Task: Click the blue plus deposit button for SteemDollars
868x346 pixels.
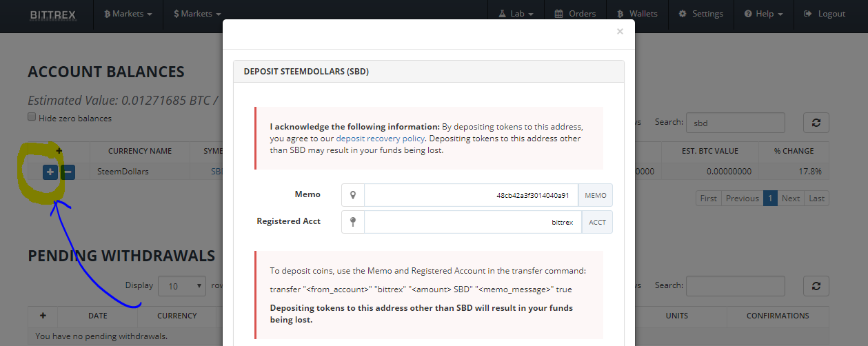Action: 50,172
